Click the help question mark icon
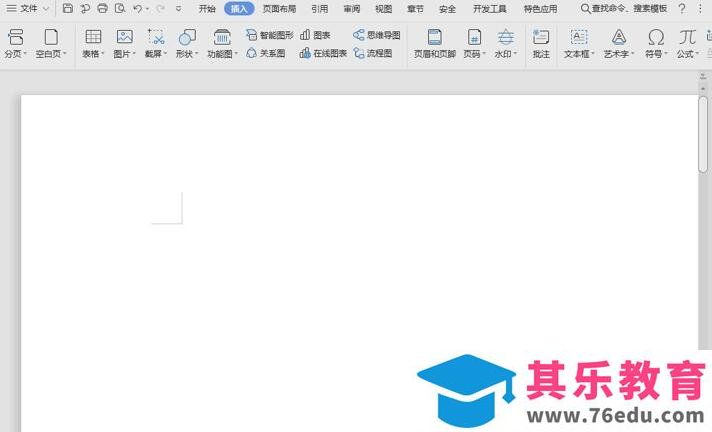 click(x=682, y=9)
